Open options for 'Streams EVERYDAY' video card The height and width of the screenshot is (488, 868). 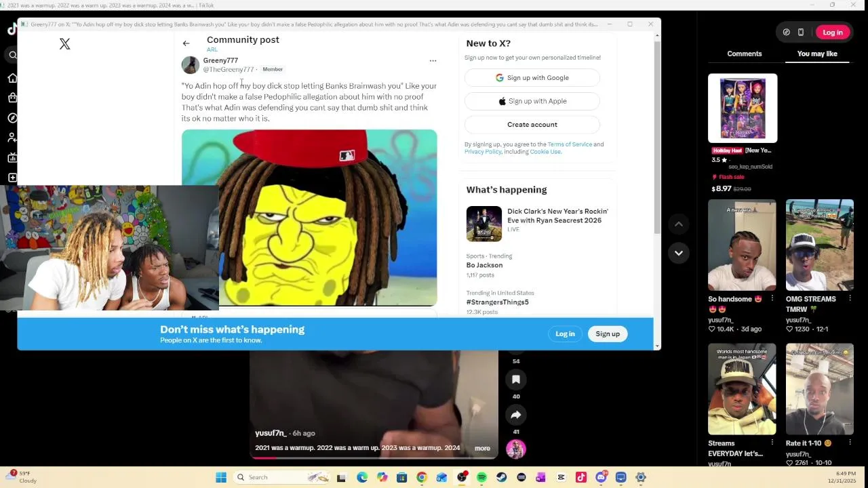pyautogui.click(x=772, y=443)
